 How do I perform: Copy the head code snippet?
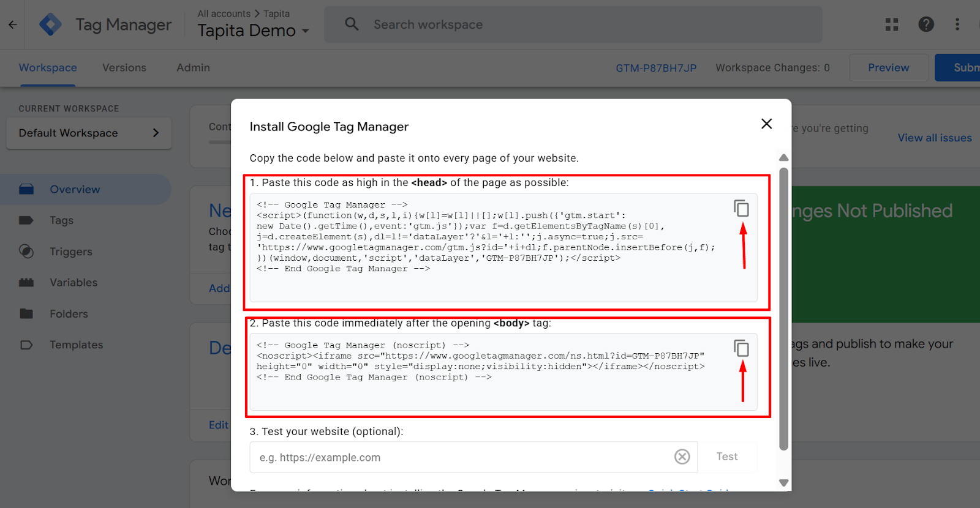tap(741, 208)
